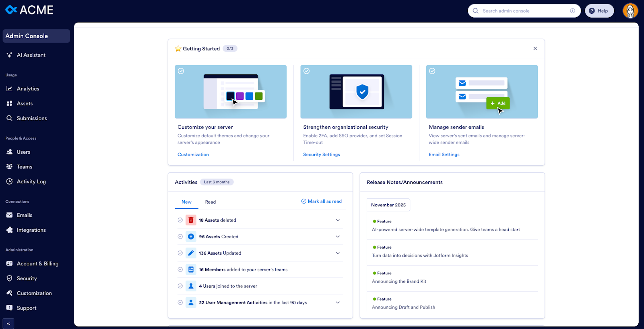Click the Getting Started 0/3 progress badge
This screenshot has height=329, width=644.
click(230, 49)
